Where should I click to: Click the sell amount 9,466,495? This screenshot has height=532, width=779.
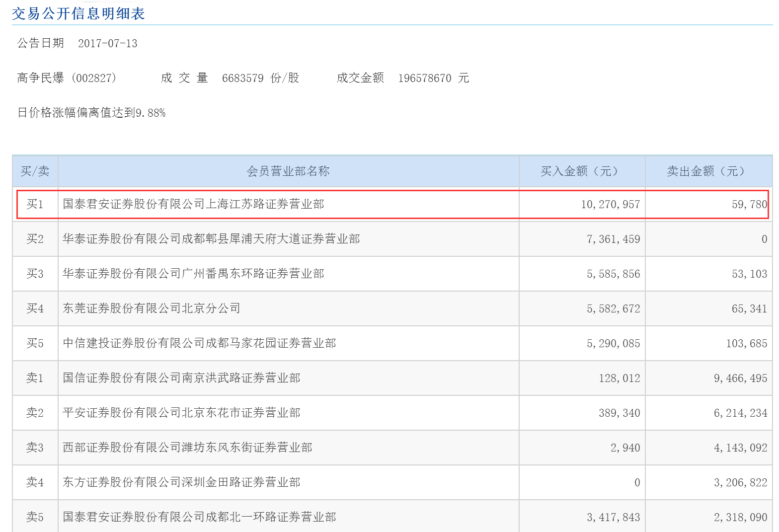tap(741, 378)
